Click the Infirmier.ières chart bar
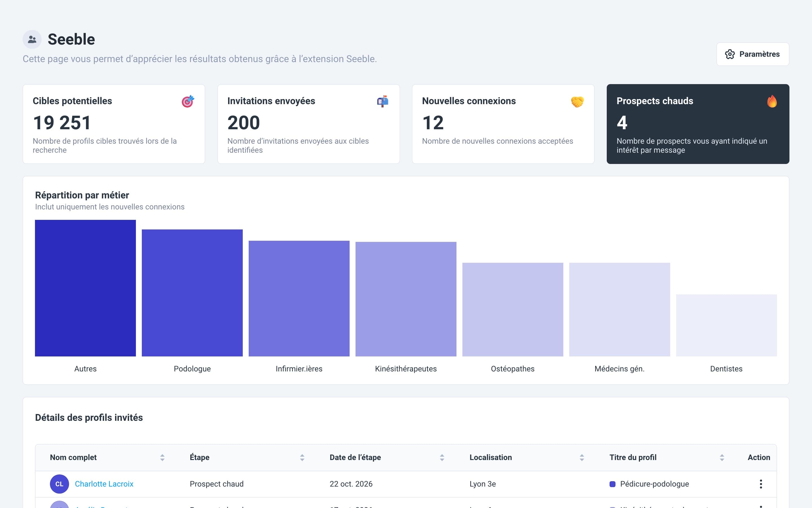The image size is (812, 508). point(299,298)
